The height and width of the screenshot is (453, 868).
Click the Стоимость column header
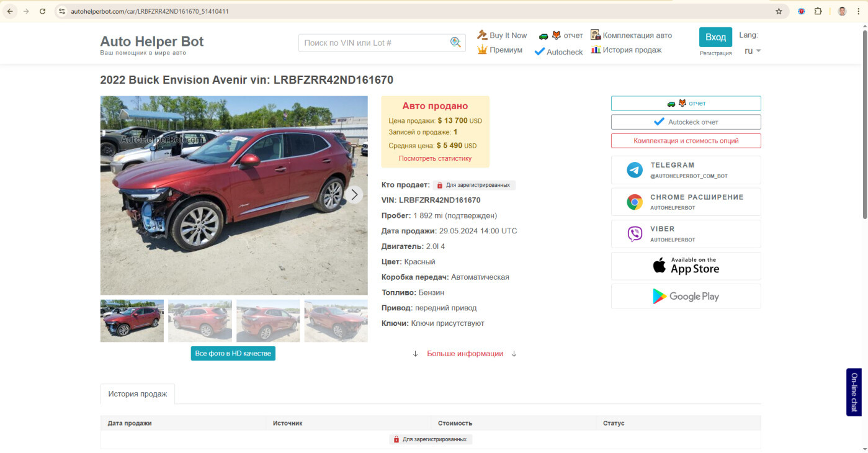tap(455, 423)
